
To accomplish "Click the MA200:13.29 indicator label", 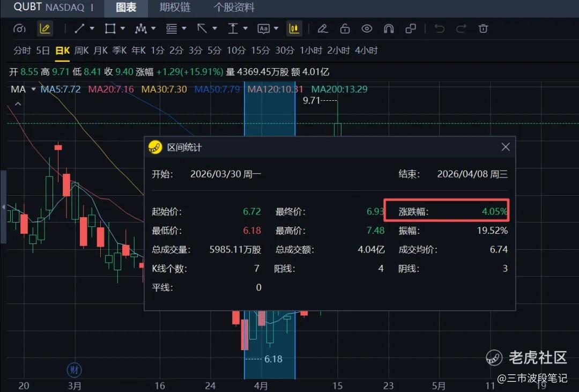I will (339, 89).
